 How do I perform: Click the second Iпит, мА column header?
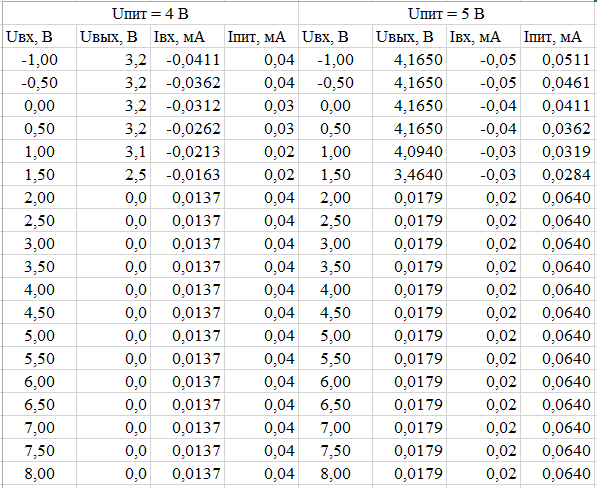[559, 37]
